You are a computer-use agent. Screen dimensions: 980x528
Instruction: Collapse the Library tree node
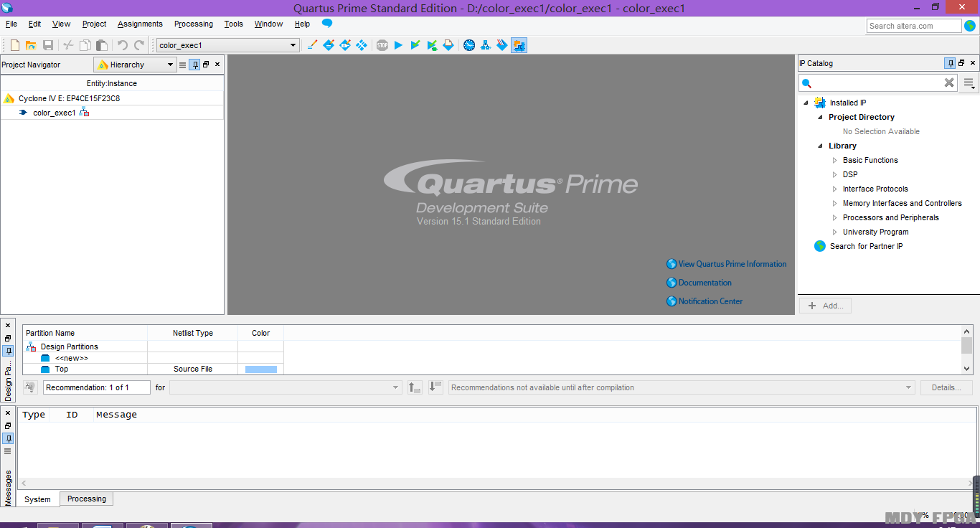[820, 146]
